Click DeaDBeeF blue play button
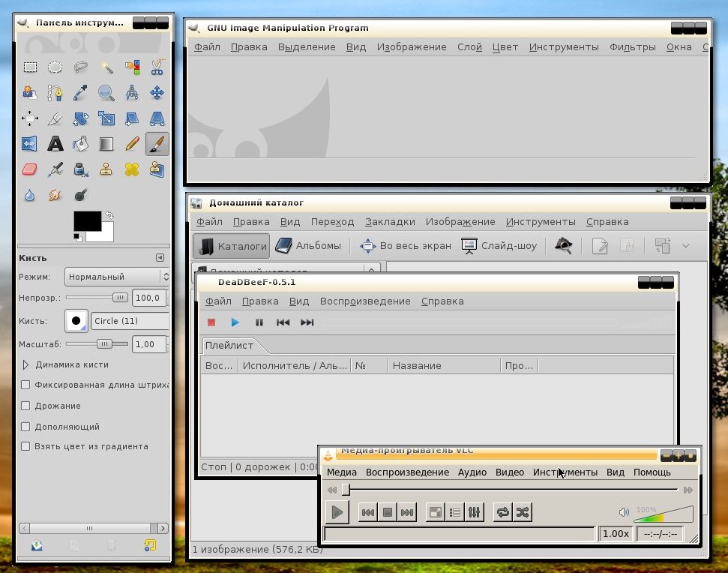Viewport: 728px width, 573px height. (x=235, y=322)
